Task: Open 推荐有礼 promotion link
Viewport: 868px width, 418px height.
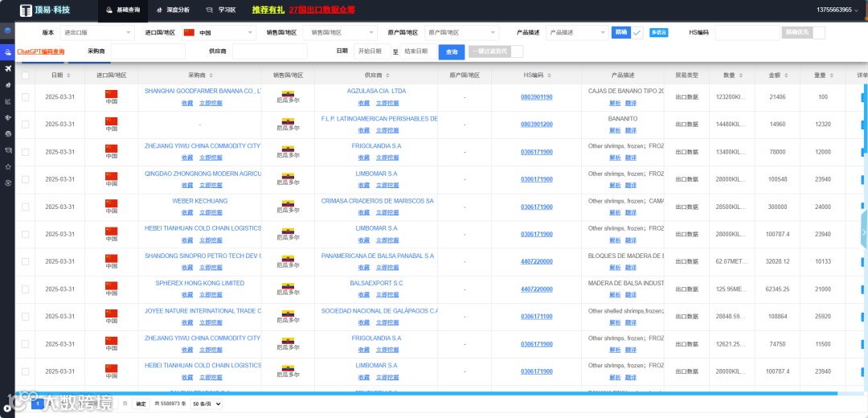Action: click(x=268, y=10)
